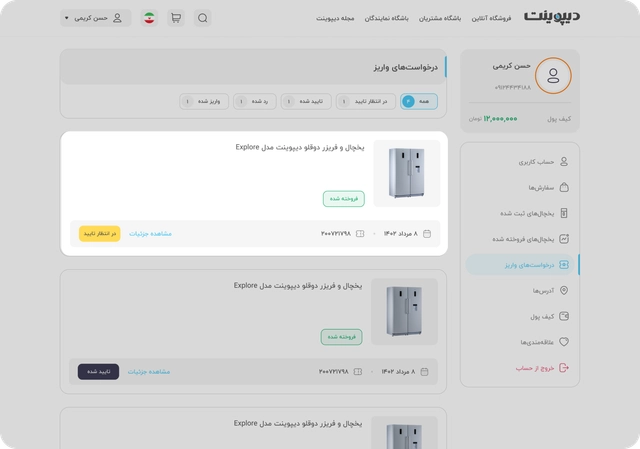This screenshot has width=640, height=449.
Task: Select the واریز شده filter chip
Action: [204, 101]
